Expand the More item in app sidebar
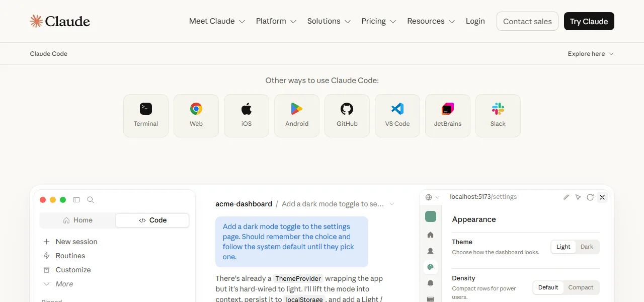Image resolution: width=644 pixels, height=302 pixels. [x=58, y=284]
